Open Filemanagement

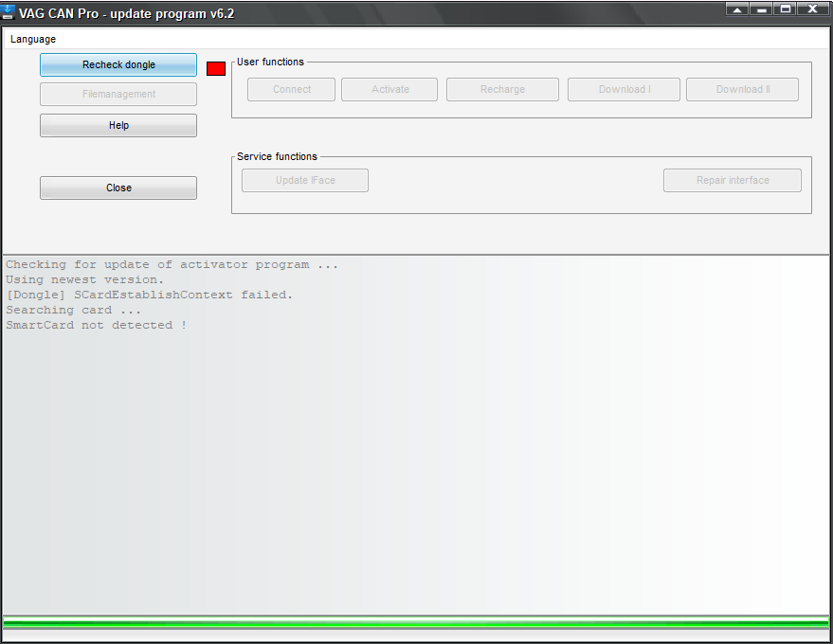point(118,94)
